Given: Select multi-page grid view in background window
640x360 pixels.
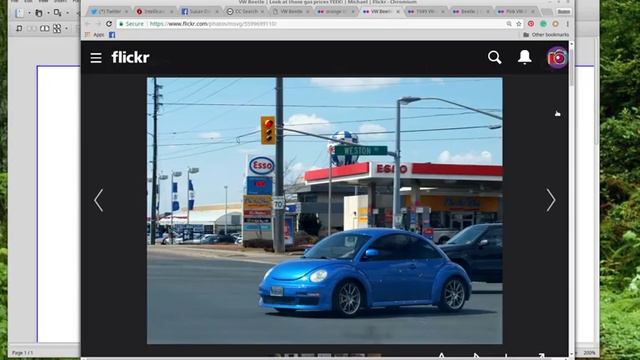Looking at the screenshot, I should (x=57, y=29).
